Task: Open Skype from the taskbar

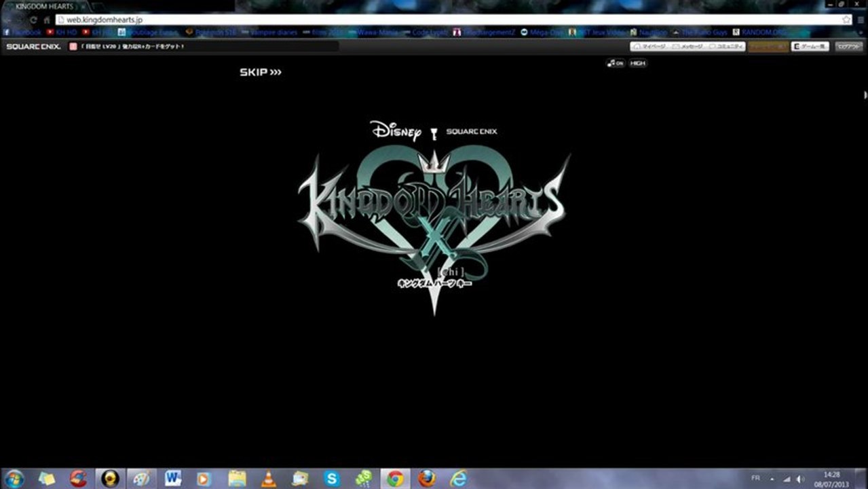Action: click(x=332, y=478)
